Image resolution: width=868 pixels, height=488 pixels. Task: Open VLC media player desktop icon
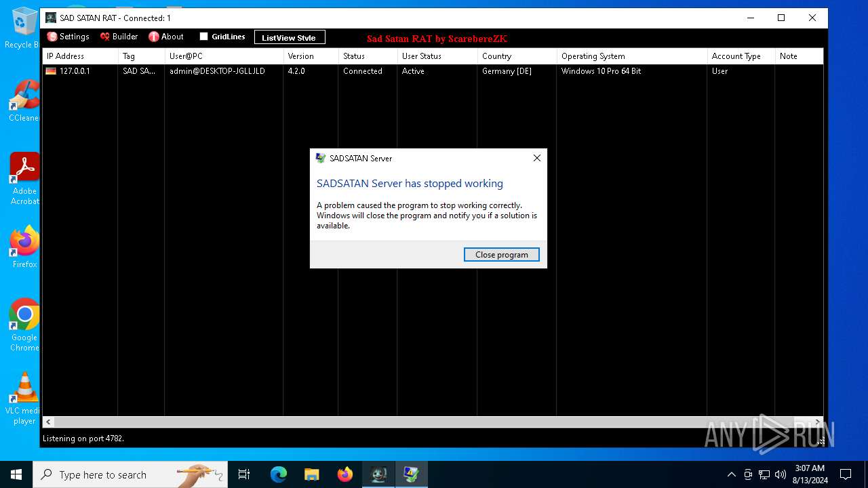24,398
